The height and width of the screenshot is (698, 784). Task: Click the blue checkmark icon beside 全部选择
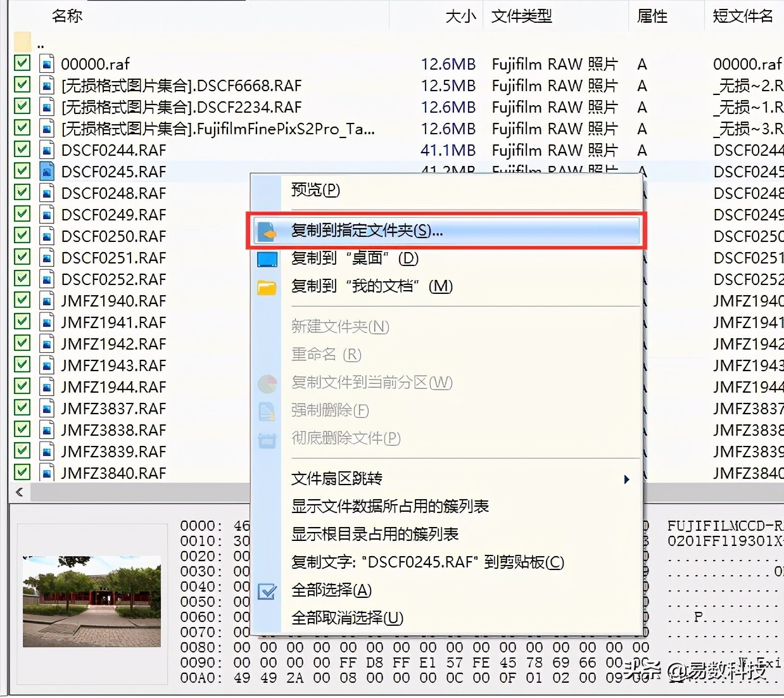click(267, 590)
